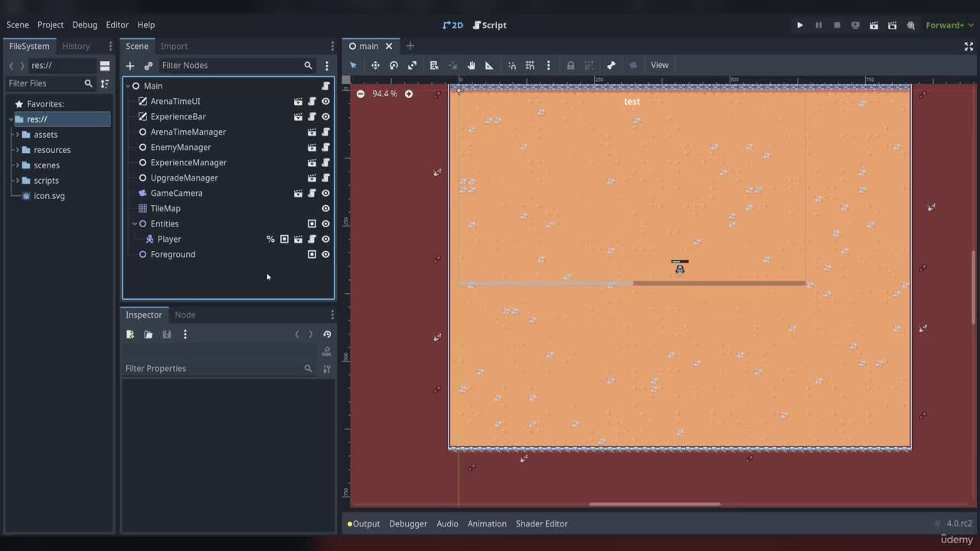
Task: Click Player unique-name percent icon
Action: (270, 239)
